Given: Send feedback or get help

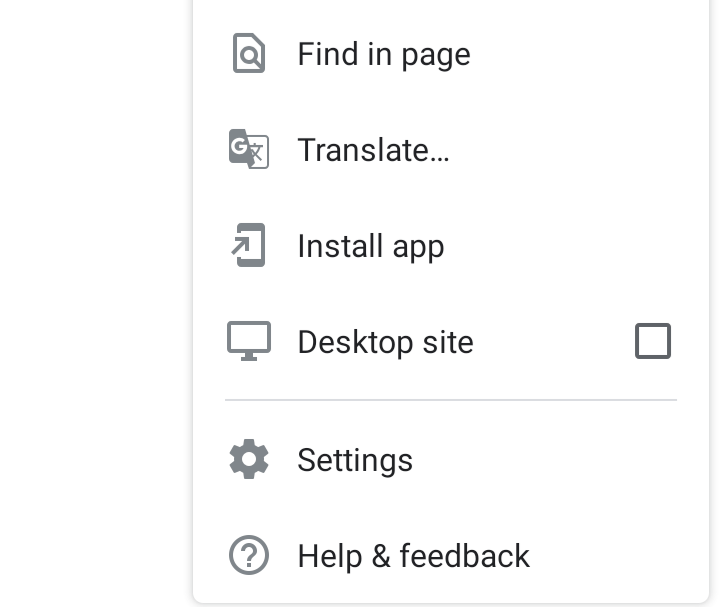Looking at the screenshot, I should click(413, 556).
